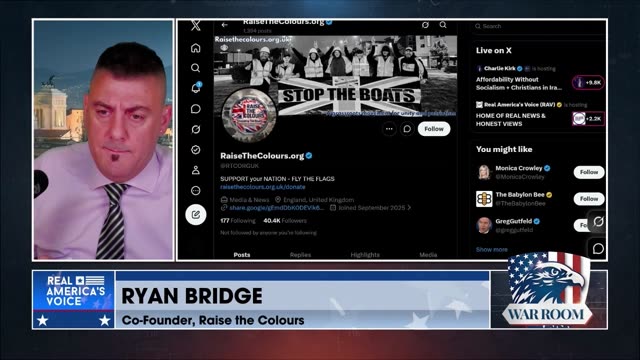The width and height of the screenshot is (640, 360).
Task: Switch to Highlights tab
Action: click(x=365, y=255)
